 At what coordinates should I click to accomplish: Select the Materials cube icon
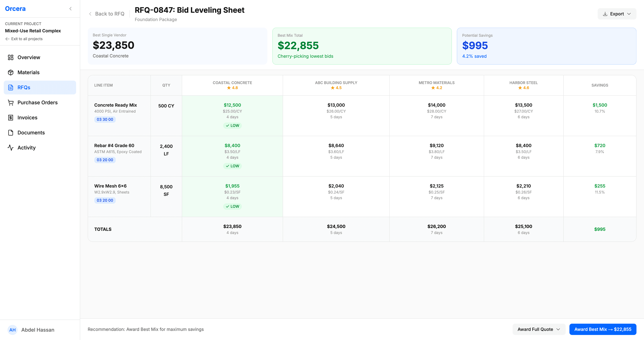click(x=11, y=72)
